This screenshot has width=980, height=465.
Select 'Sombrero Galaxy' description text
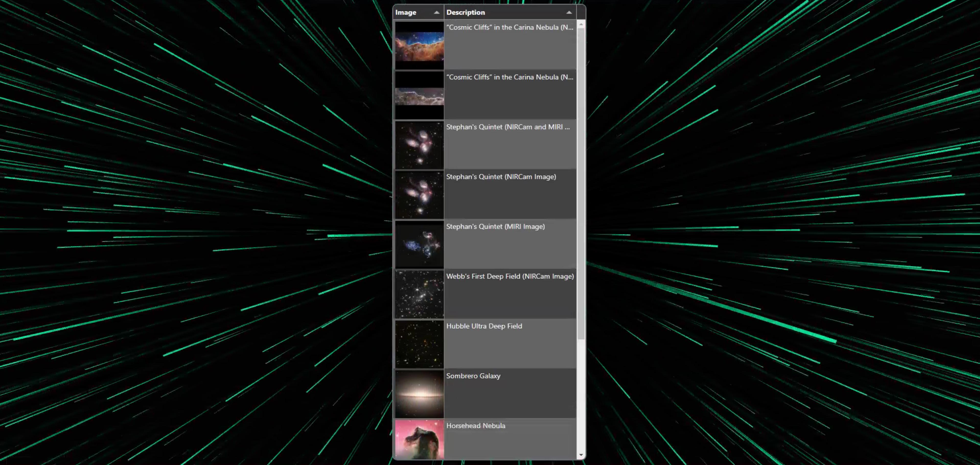point(473,376)
